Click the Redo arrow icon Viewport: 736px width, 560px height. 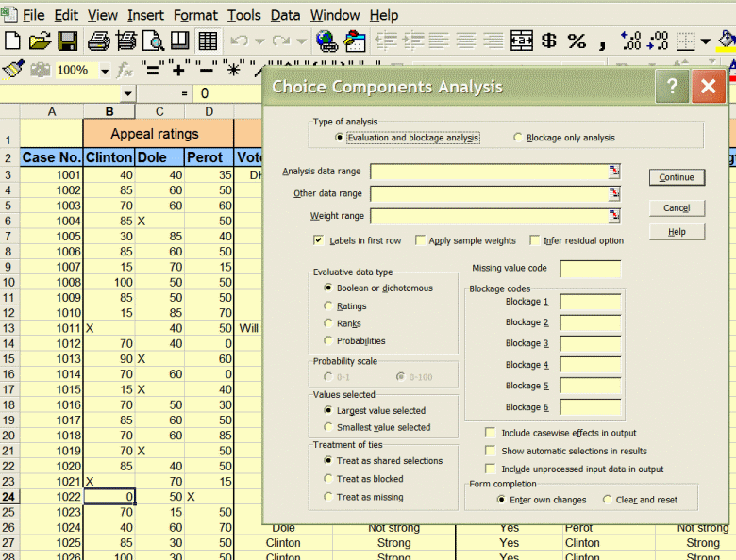coord(281,41)
